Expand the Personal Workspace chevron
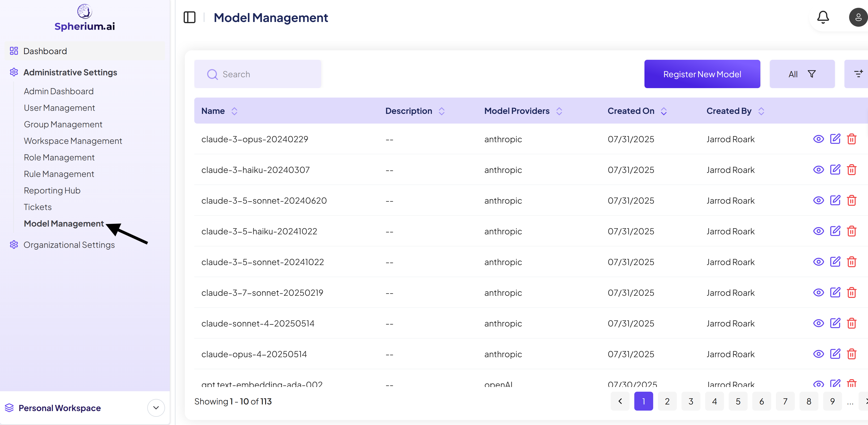This screenshot has width=868, height=425. (x=156, y=408)
